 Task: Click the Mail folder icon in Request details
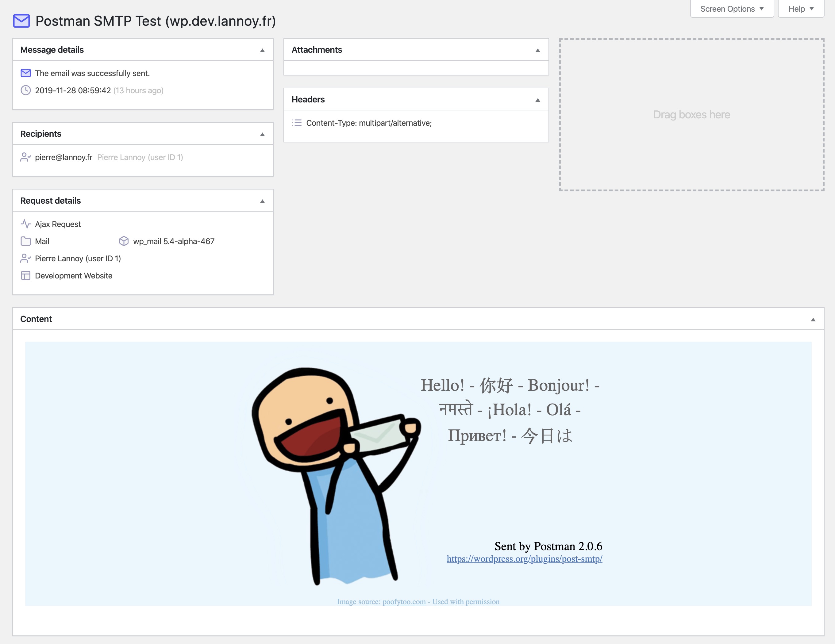click(x=26, y=241)
